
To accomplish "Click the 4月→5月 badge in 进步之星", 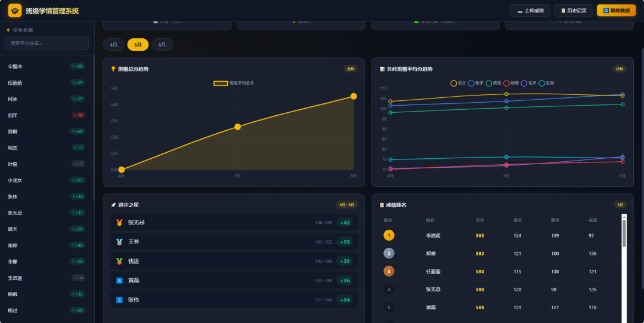I will point(347,205).
